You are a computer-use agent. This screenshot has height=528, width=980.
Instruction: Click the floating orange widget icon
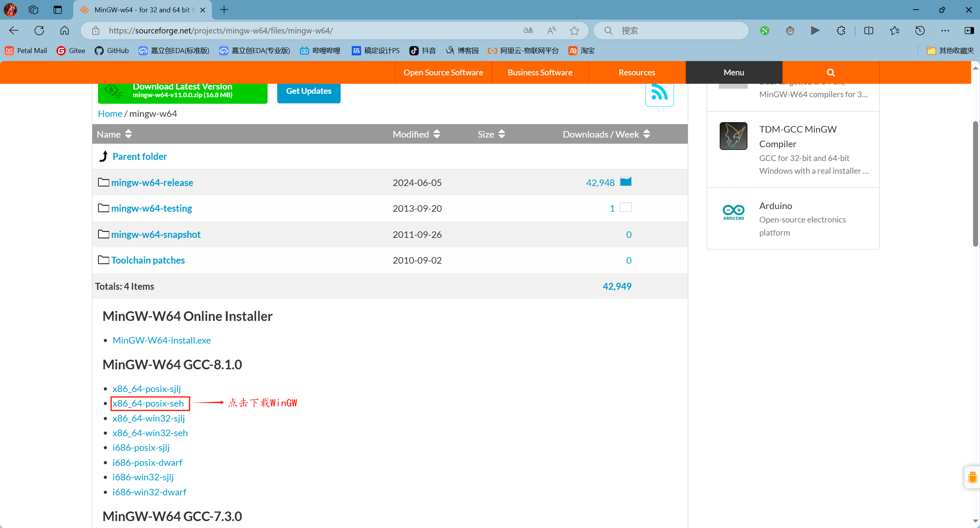973,477
